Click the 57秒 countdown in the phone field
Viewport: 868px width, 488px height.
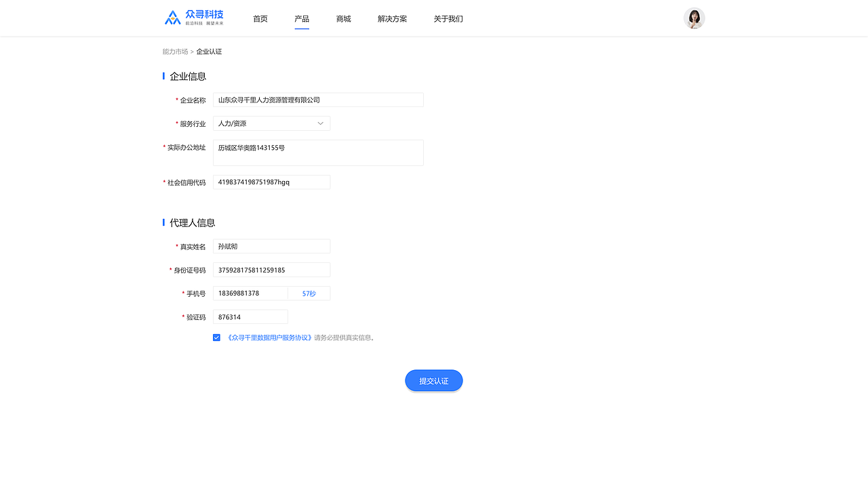coord(309,293)
